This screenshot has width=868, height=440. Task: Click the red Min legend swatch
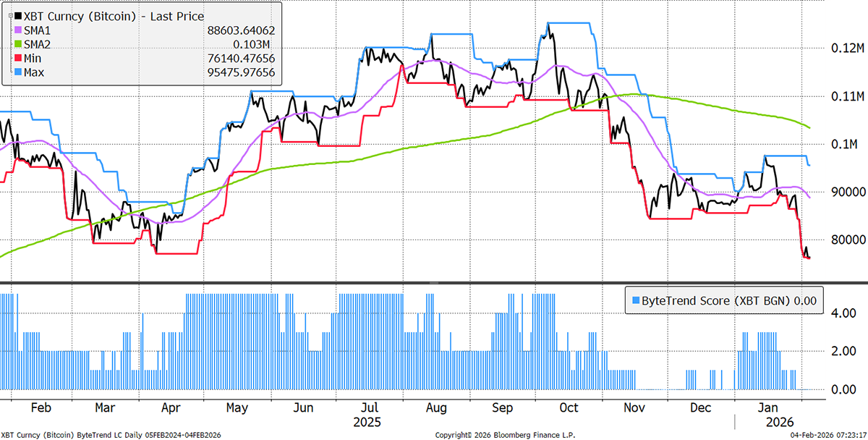click(x=17, y=58)
